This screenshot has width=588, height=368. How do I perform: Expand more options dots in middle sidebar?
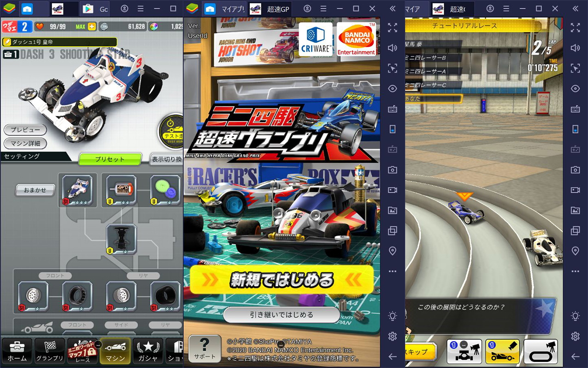(392, 271)
